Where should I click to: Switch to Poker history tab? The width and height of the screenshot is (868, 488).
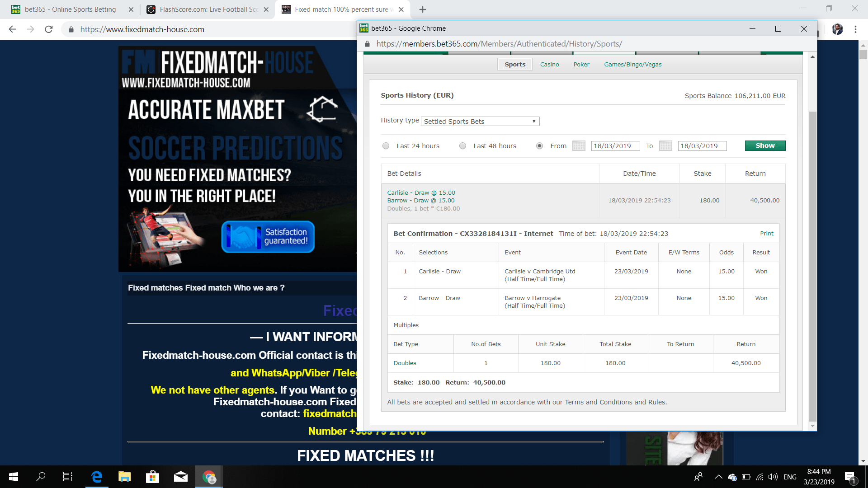click(x=581, y=64)
